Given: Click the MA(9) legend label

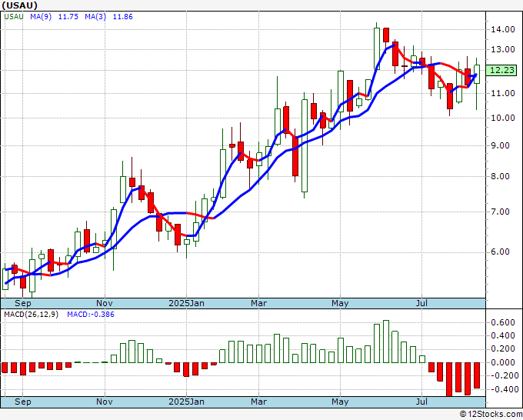Looking at the screenshot, I should (x=41, y=17).
